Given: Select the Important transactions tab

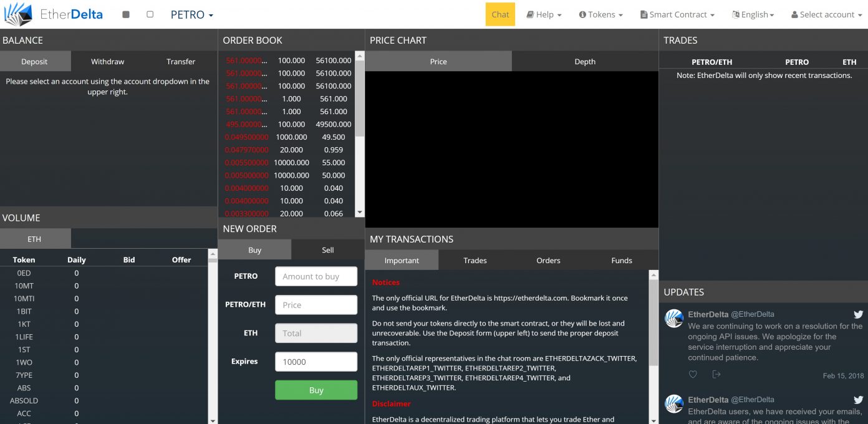Looking at the screenshot, I should 402,260.
